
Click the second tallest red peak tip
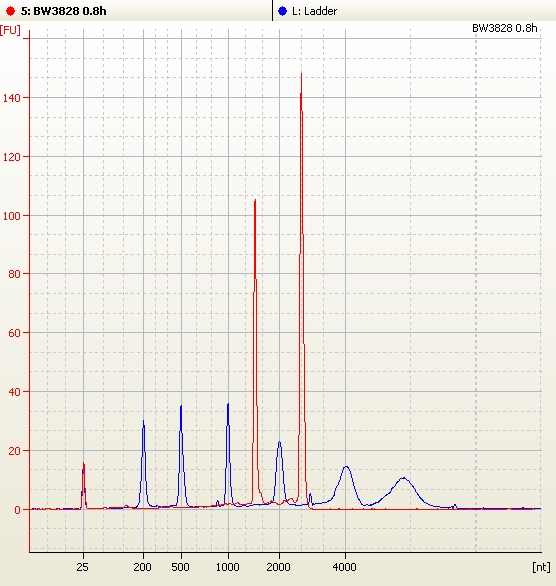point(255,201)
